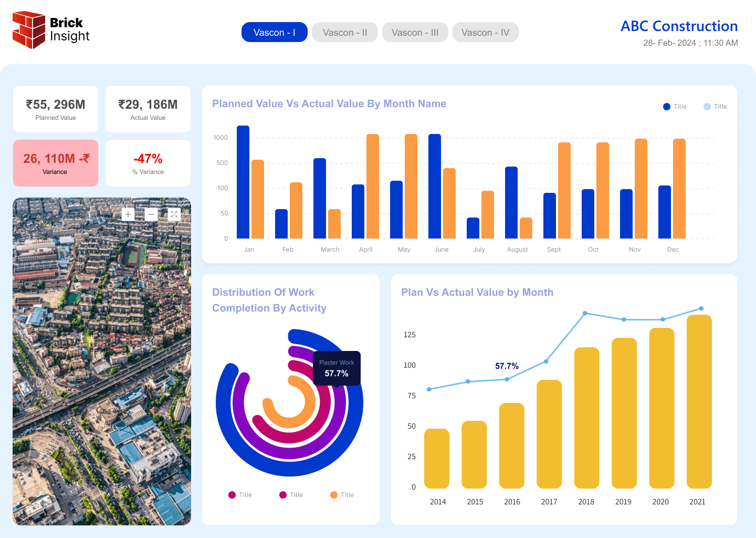Expand the aerial map to fullscreen
Viewport: 756px width, 538px height.
[x=174, y=214]
